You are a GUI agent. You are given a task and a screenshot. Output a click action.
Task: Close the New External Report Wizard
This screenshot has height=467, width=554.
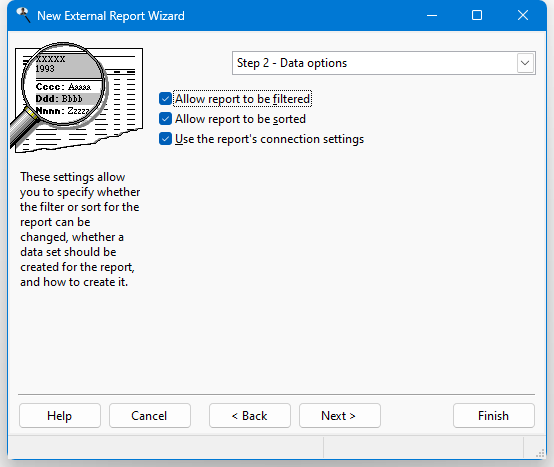coord(523,16)
